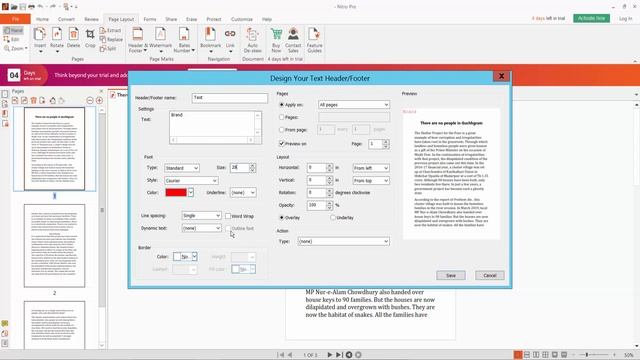Click the Activate Now button
The height and width of the screenshot is (360, 640).
pos(591,18)
